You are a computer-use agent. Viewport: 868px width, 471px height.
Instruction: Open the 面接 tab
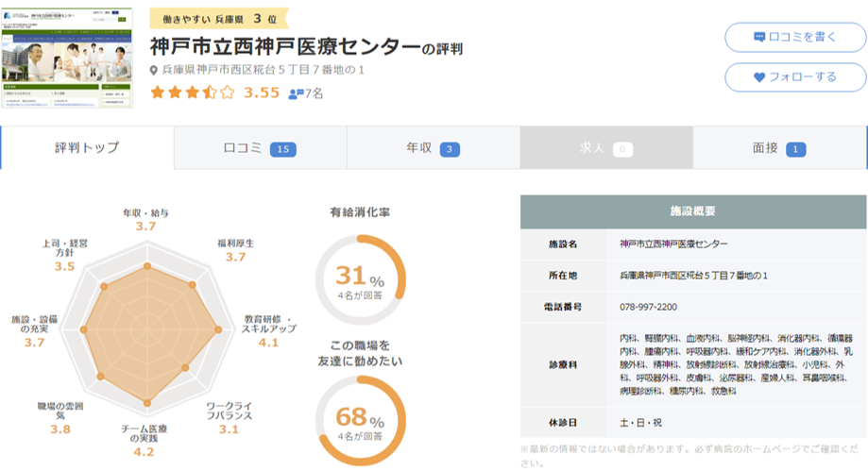tap(779, 148)
